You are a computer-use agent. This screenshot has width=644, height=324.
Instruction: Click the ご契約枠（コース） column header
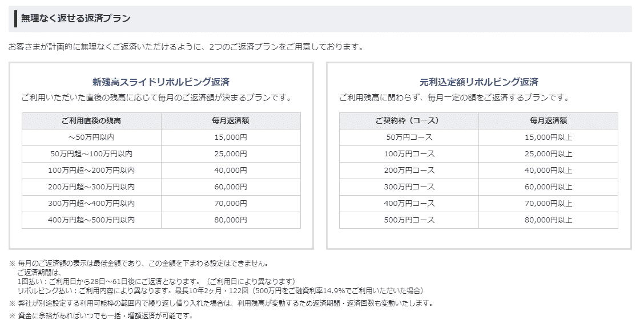[x=409, y=121]
